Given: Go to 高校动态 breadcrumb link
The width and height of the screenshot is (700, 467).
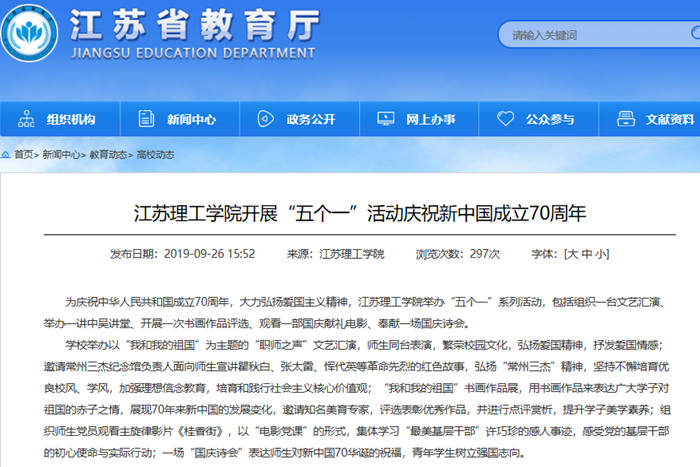Looking at the screenshot, I should pyautogui.click(x=155, y=154).
